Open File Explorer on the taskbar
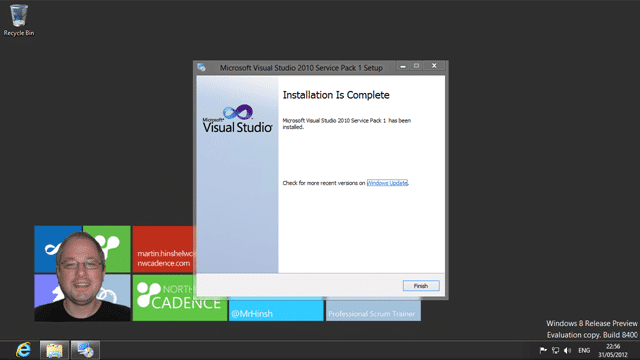 (54, 350)
